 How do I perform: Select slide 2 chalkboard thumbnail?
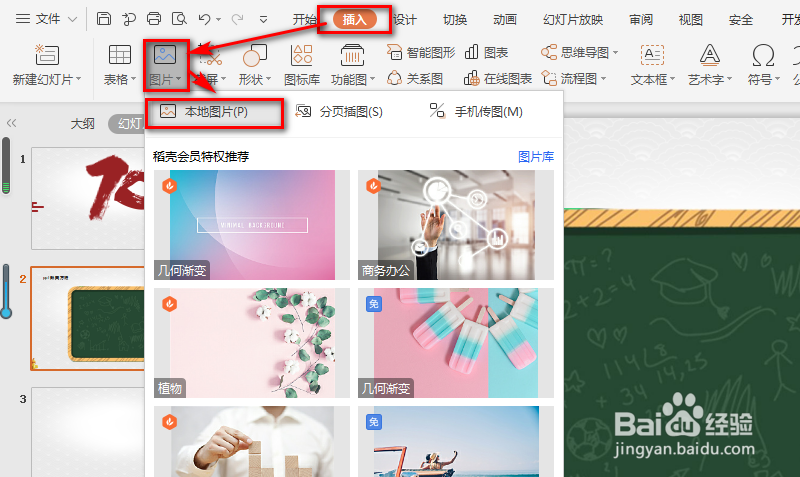(x=88, y=318)
